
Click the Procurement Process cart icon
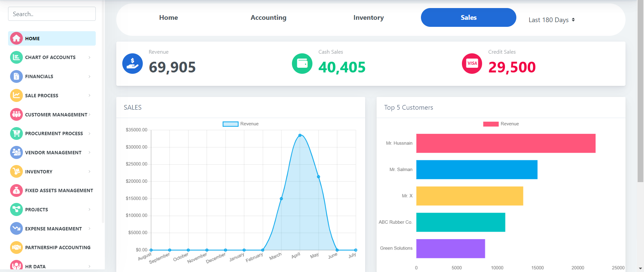coord(16,133)
